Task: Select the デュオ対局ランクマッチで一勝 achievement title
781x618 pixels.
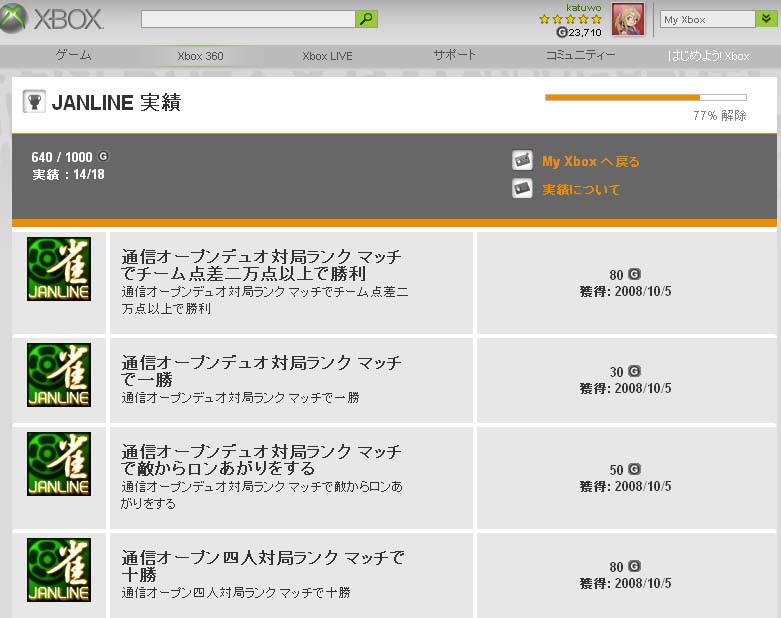Action: point(261,371)
